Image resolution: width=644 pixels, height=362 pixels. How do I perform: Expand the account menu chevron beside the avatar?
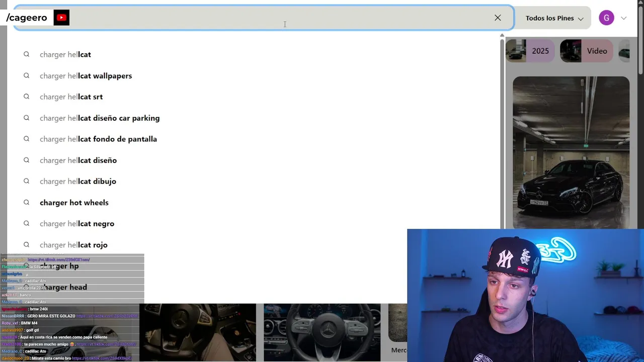coord(624,18)
